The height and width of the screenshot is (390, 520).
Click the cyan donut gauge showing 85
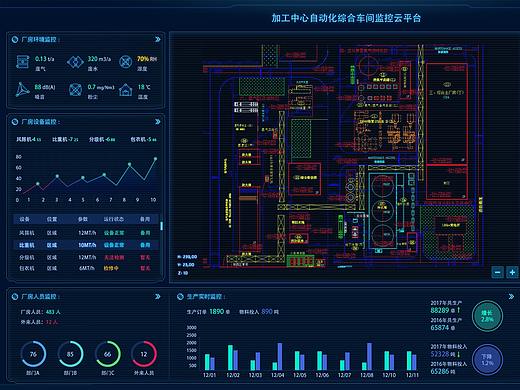pyautogui.click(x=70, y=354)
